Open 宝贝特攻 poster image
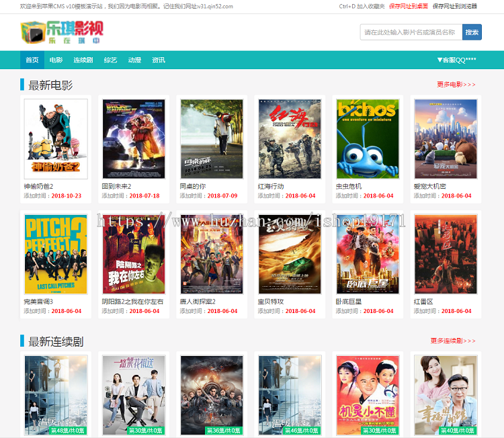This screenshot has width=504, height=438. [x=290, y=254]
